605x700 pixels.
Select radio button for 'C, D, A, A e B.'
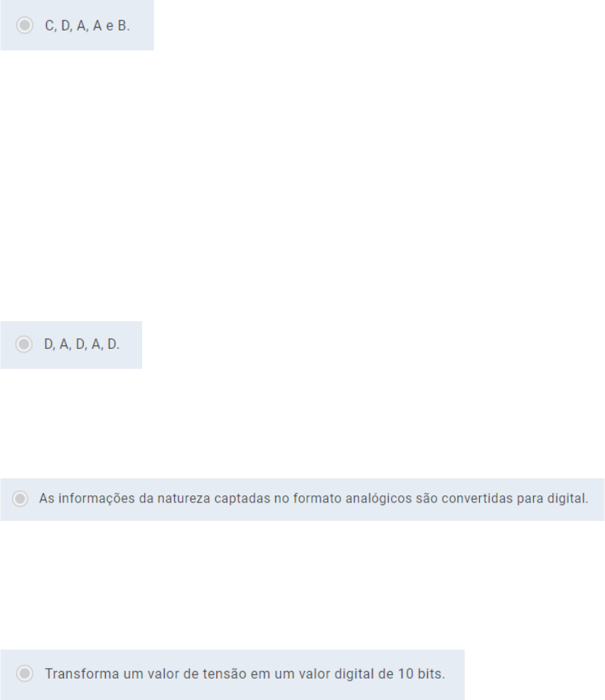pos(25,26)
